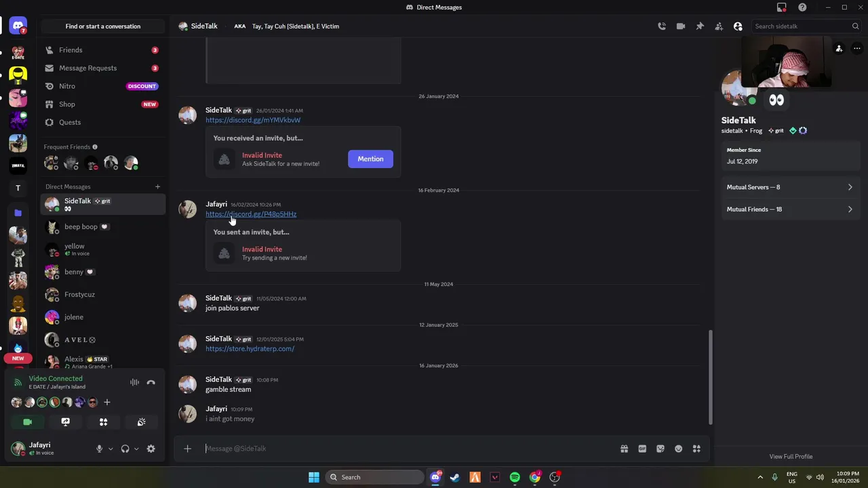
Task: Open profile more options three dots
Action: coord(857,49)
